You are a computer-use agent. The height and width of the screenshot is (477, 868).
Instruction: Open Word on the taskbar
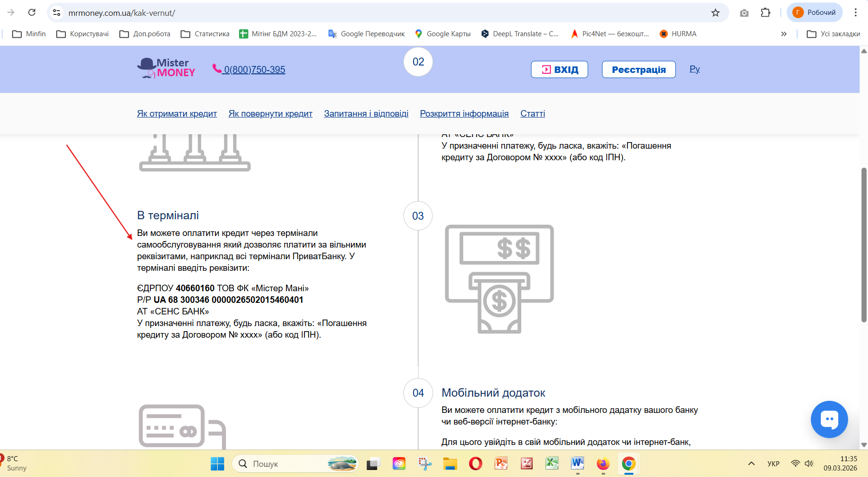click(x=577, y=464)
